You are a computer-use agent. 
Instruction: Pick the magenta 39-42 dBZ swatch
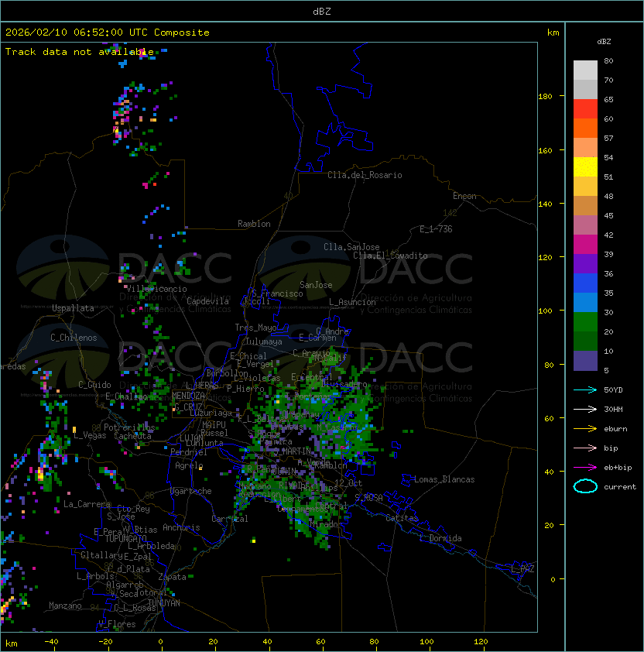tap(585, 245)
